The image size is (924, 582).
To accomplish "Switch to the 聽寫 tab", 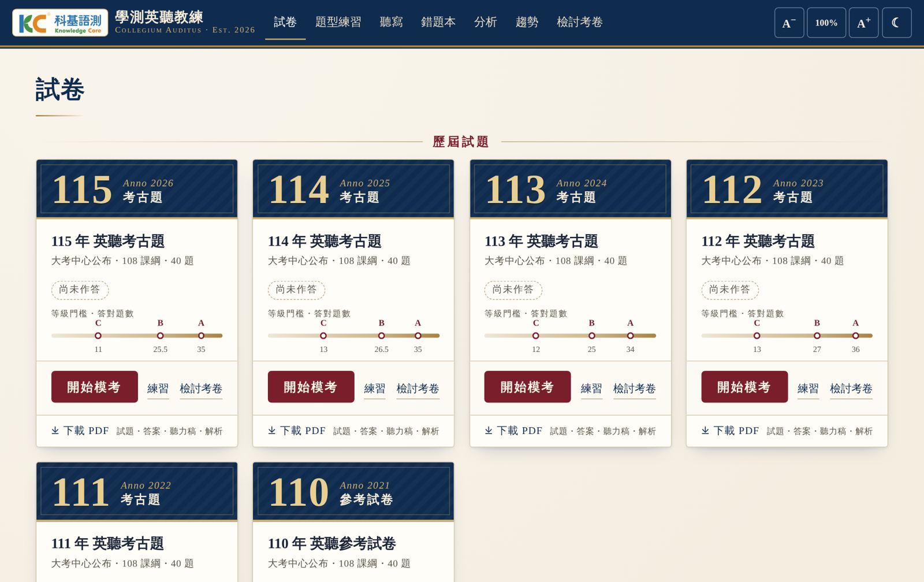I will 391,22.
